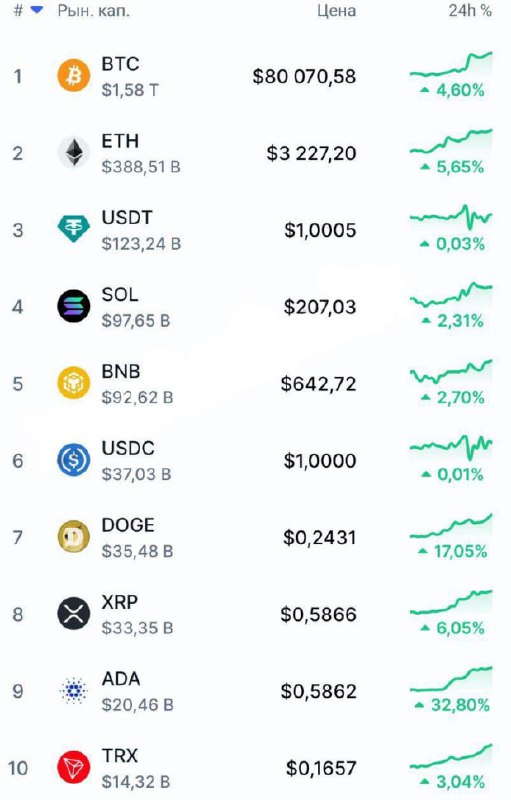The image size is (511, 800).
Task: Tap the XRP black logo icon
Action: 73,614
